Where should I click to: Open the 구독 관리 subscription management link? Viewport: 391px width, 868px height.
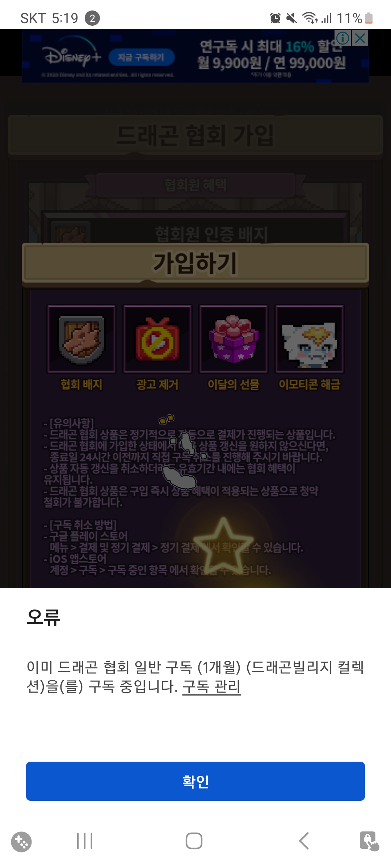211,686
